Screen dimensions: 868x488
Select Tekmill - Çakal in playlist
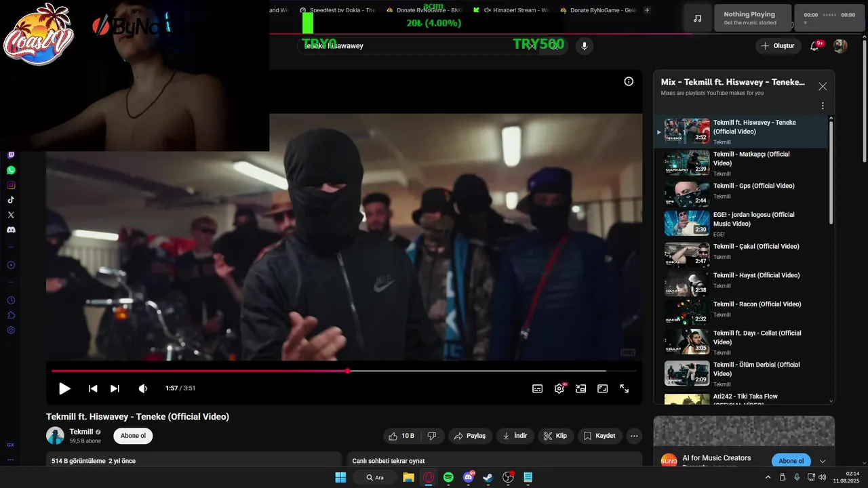pos(741,253)
